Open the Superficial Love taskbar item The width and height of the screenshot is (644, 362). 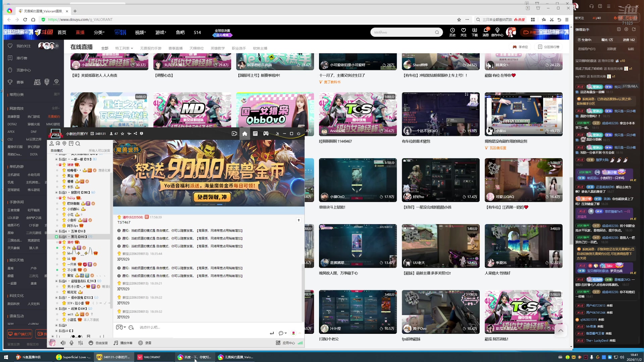[74, 357]
